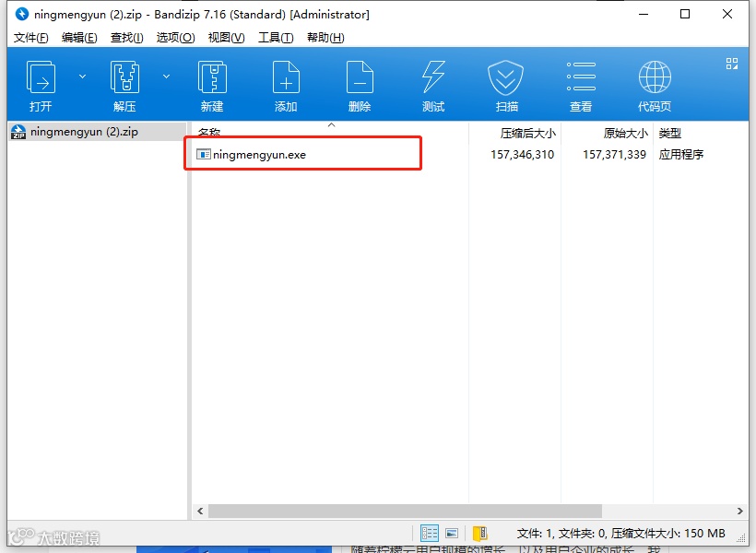This screenshot has height=553, width=756.
Task: Click the toolbar layout grid icon
Action: (732, 64)
